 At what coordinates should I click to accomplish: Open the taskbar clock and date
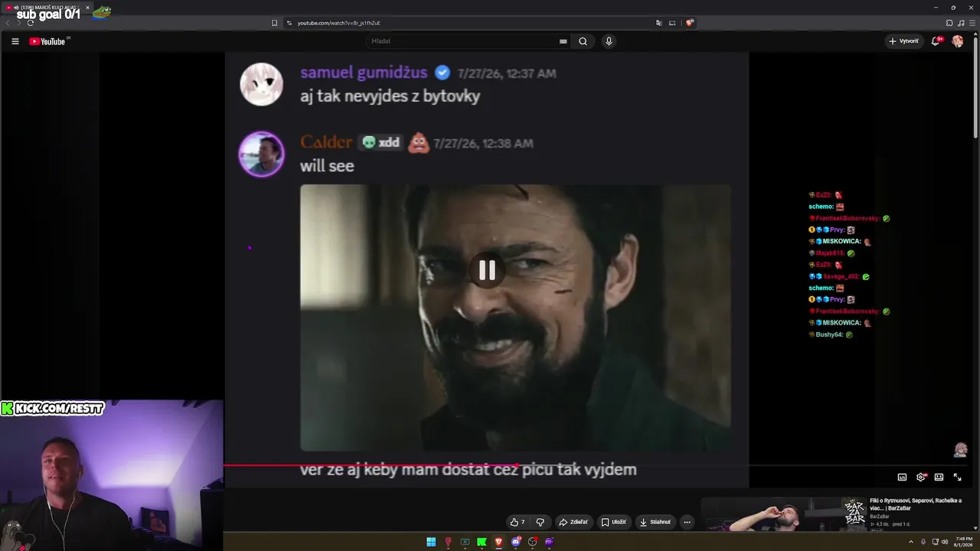pyautogui.click(x=963, y=542)
